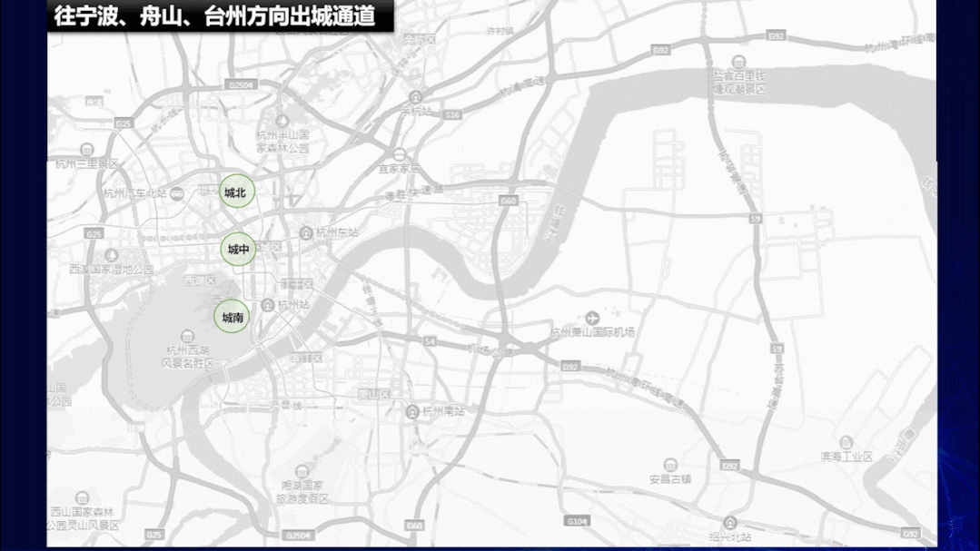Click the 盐官百里钱塘观潮景区 text label
980x551 pixels.
click(x=739, y=83)
